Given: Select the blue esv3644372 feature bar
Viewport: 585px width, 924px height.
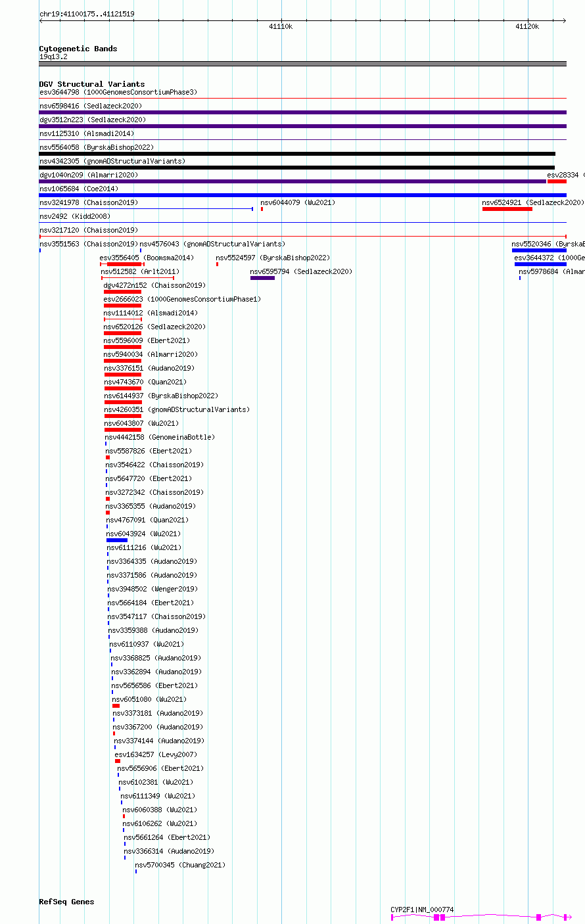Looking at the screenshot, I should 540,264.
